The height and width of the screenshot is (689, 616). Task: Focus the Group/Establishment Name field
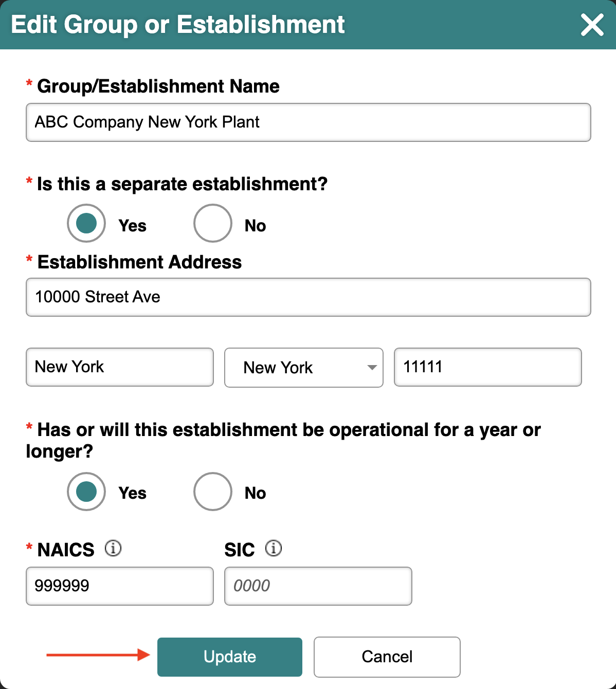(x=309, y=122)
